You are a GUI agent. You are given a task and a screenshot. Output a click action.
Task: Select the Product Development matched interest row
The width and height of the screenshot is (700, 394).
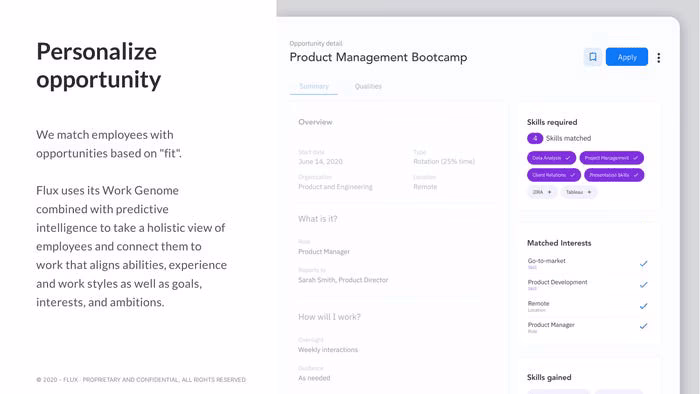[588, 285]
